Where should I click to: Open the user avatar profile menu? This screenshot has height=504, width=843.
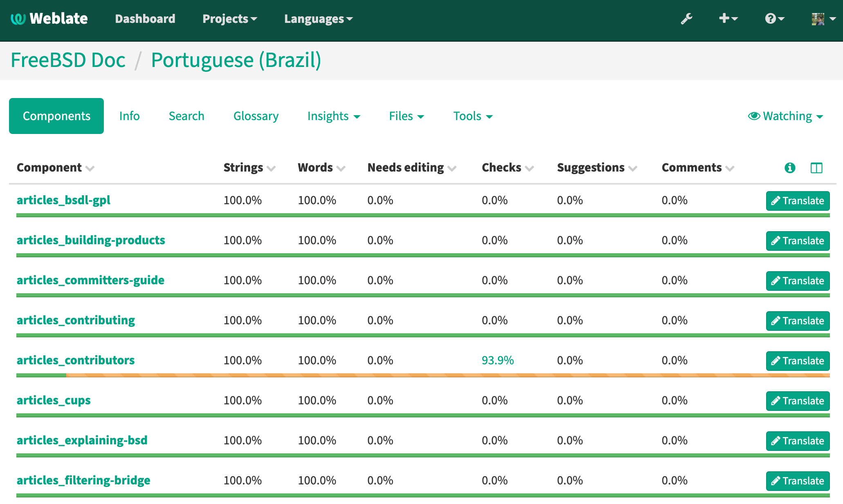coord(823,19)
